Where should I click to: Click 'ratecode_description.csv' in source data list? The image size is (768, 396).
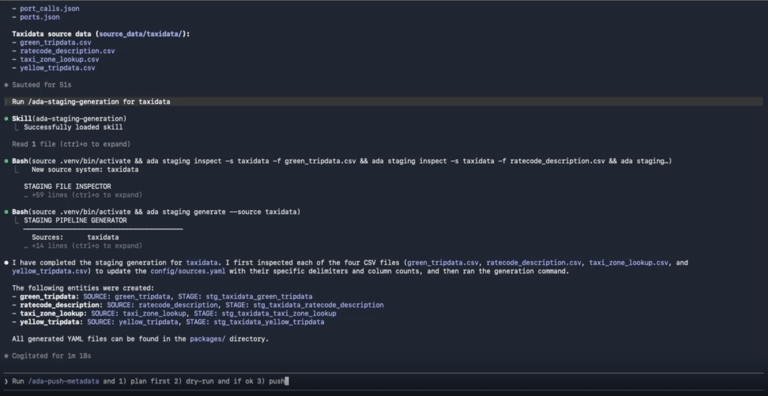[x=68, y=51]
